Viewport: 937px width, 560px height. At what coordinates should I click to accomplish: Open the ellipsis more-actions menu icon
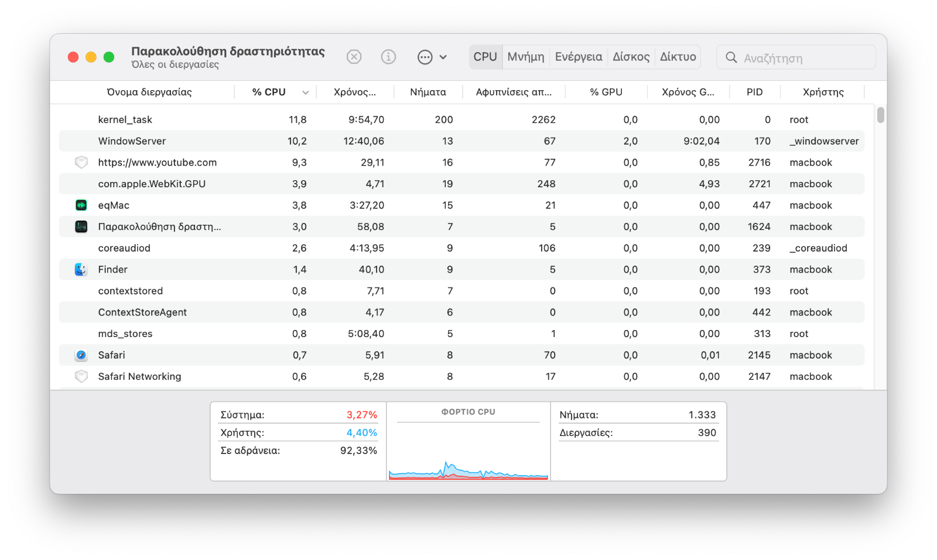[x=425, y=57]
